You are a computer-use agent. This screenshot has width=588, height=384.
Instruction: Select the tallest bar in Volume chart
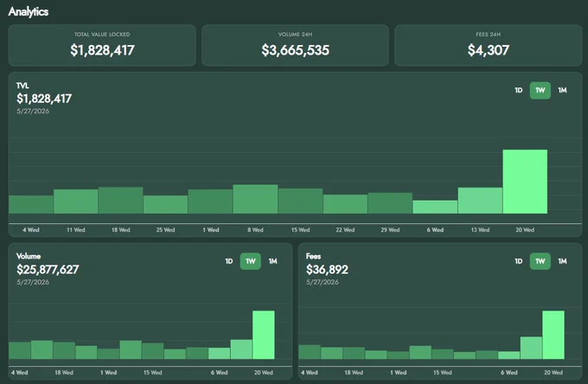click(x=264, y=335)
